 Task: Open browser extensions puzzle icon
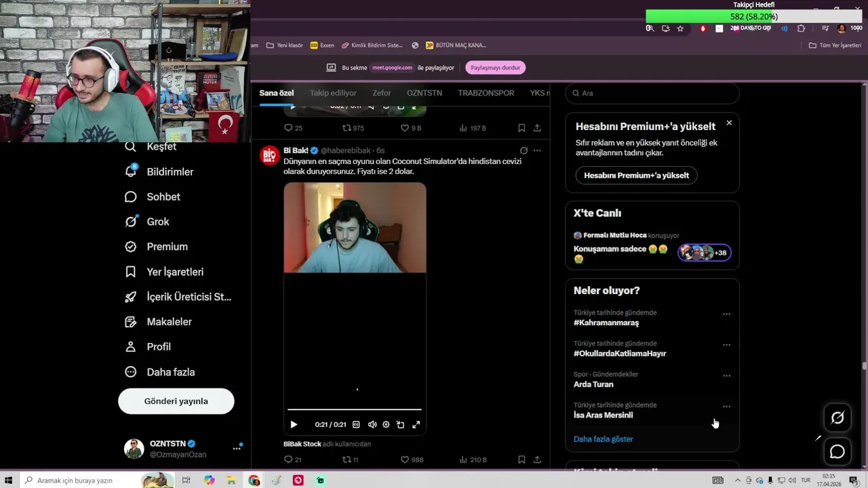[801, 28]
